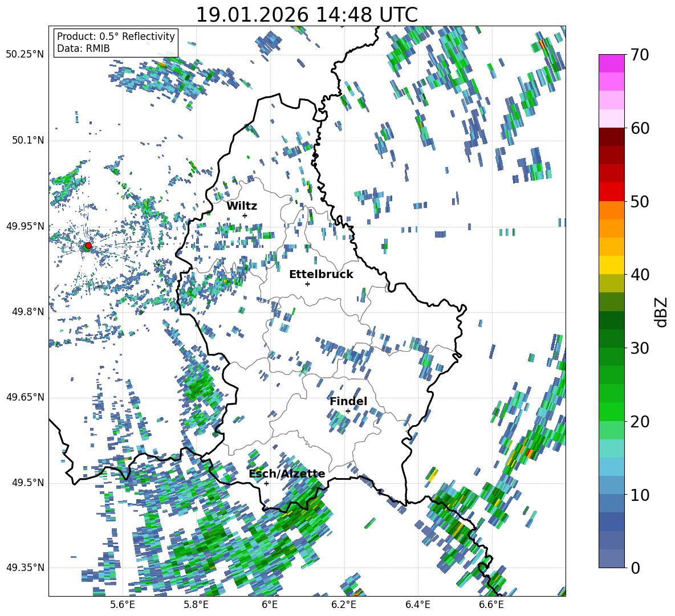The height and width of the screenshot is (616, 675).
Task: Click the 'Esch/Alzette' city label
Action: (x=287, y=474)
